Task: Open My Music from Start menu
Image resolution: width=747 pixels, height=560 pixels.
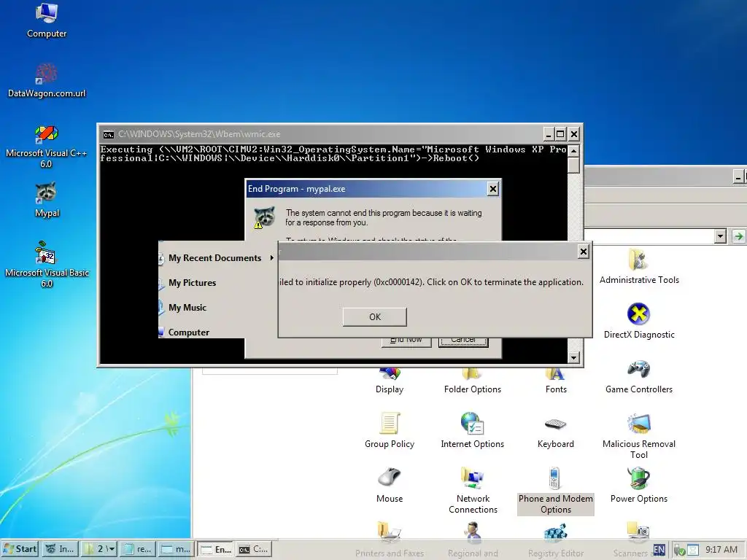Action: (187, 308)
